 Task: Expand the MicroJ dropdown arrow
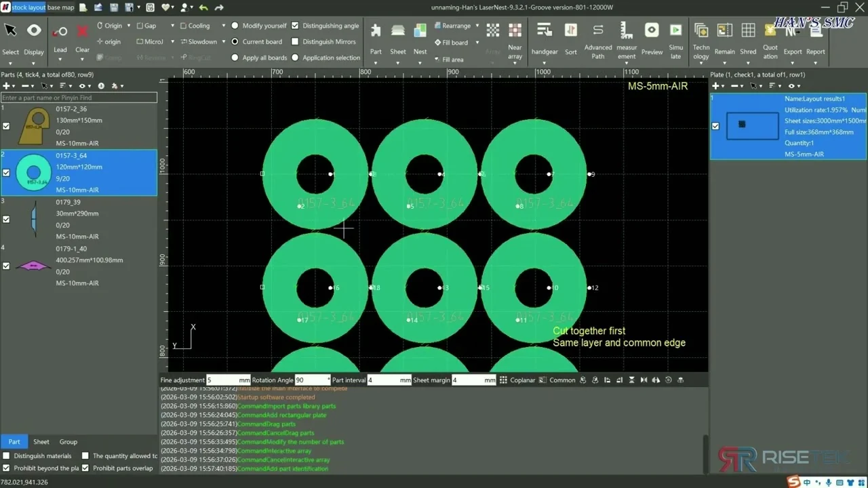click(172, 42)
